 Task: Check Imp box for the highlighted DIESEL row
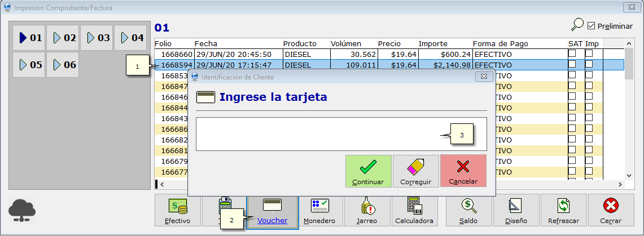[589, 65]
